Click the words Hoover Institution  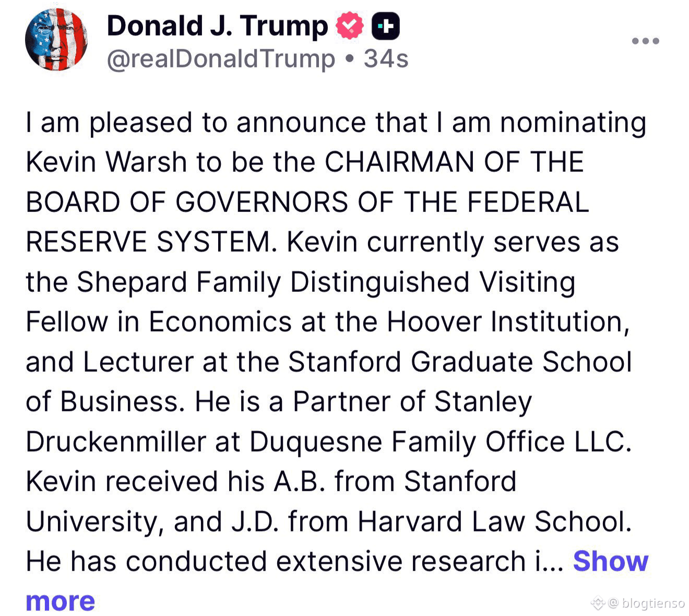pos(507,322)
